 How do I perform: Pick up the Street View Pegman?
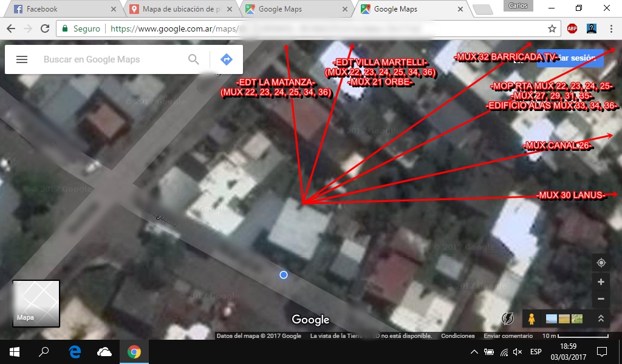pyautogui.click(x=530, y=318)
